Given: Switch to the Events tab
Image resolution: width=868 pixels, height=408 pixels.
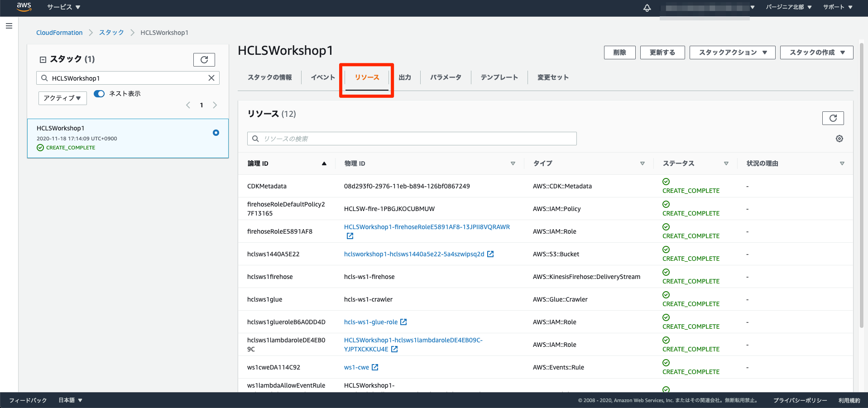Looking at the screenshot, I should click(323, 77).
